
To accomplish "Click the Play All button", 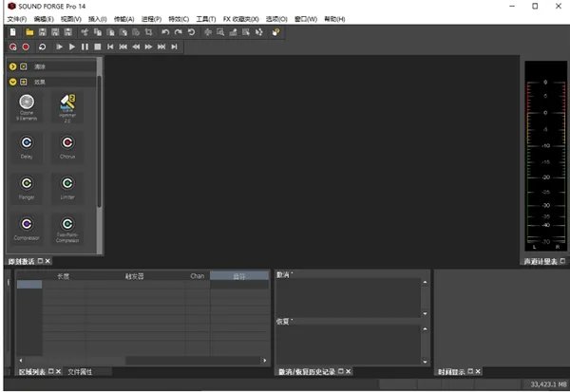I will [x=59, y=47].
